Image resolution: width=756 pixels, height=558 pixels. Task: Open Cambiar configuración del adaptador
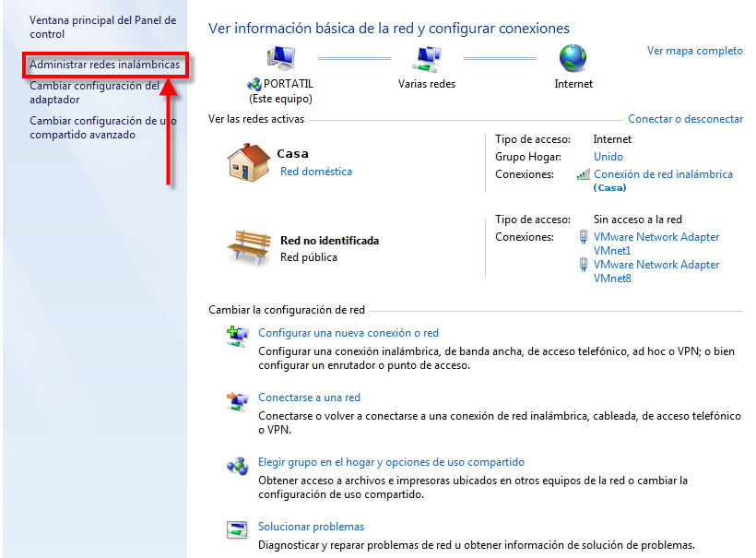coord(94,92)
